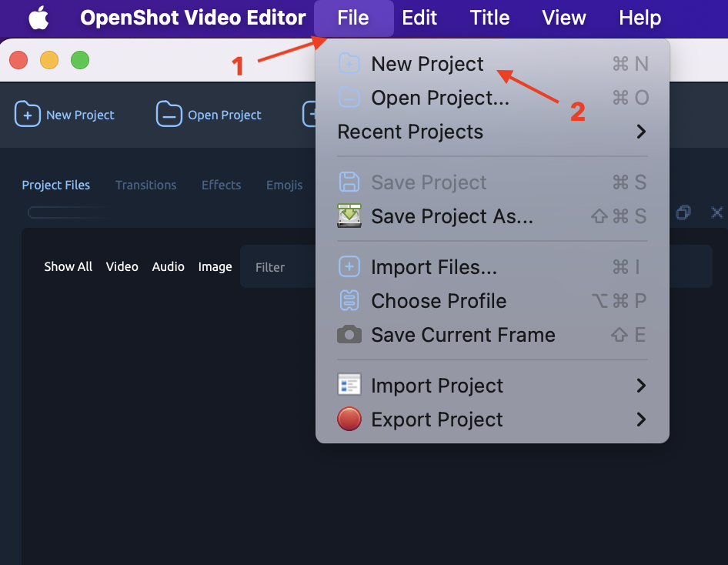Switch to the Project Files tab
Viewport: 728px width, 565px height.
click(x=56, y=185)
